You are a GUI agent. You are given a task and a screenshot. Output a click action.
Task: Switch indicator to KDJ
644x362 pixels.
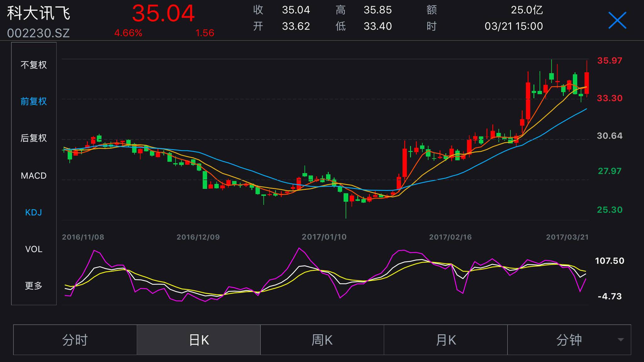coord(34,212)
